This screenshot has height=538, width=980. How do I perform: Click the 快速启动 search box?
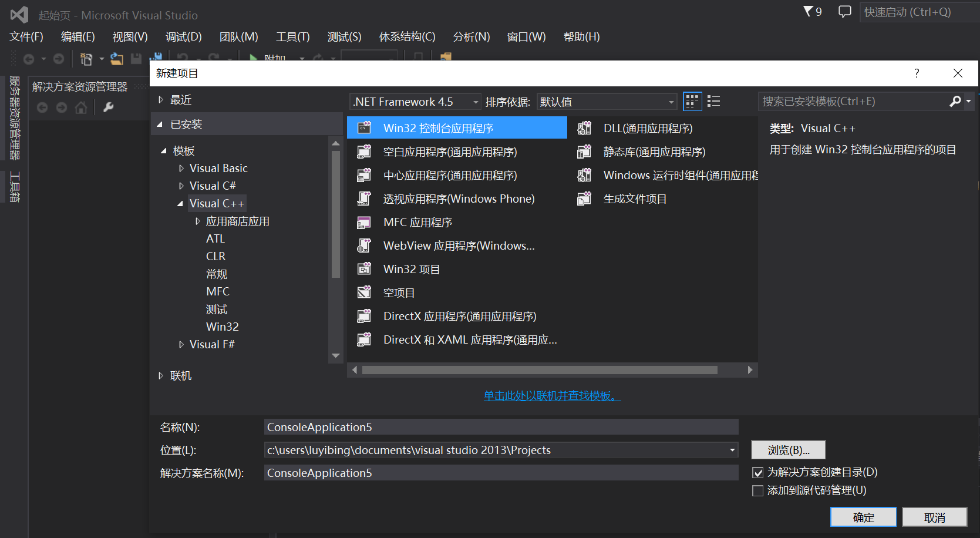tap(919, 12)
